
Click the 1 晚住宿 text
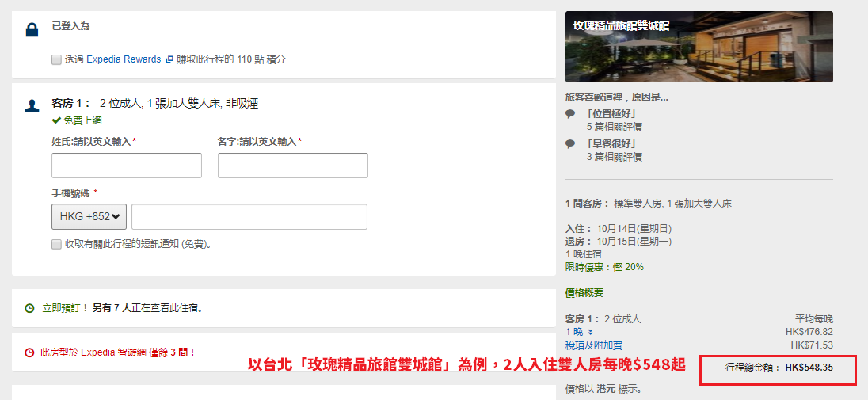(x=584, y=254)
